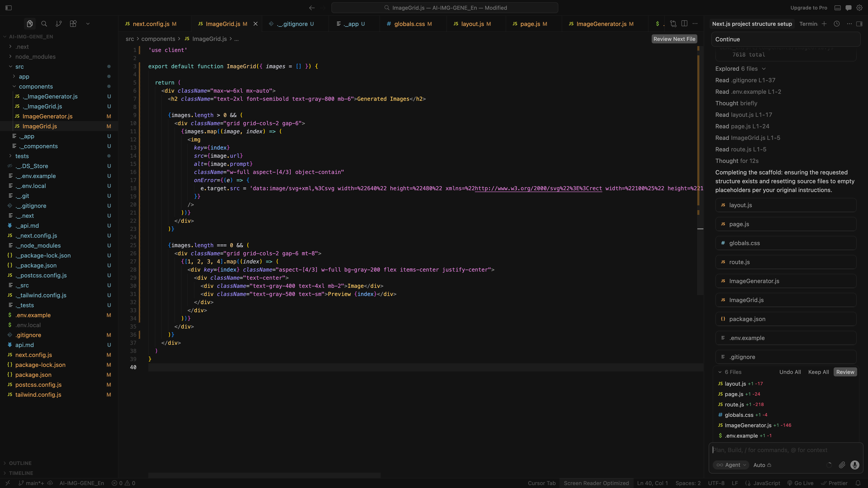Expand the TIMELINE section

(21, 473)
